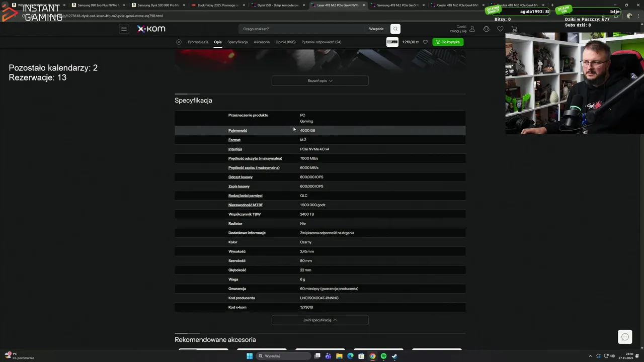Open the Opinie (896) tab

point(285,42)
